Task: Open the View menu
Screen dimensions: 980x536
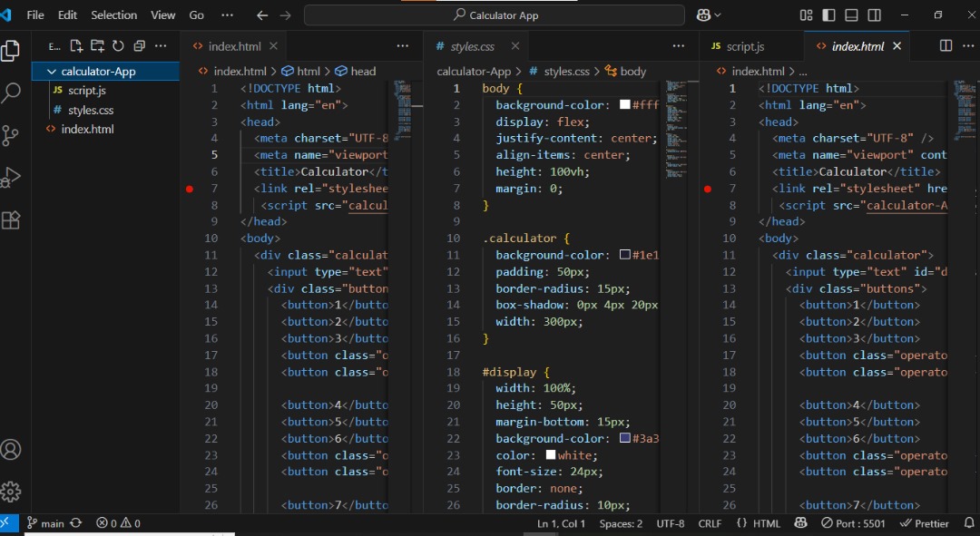Action: click(162, 15)
